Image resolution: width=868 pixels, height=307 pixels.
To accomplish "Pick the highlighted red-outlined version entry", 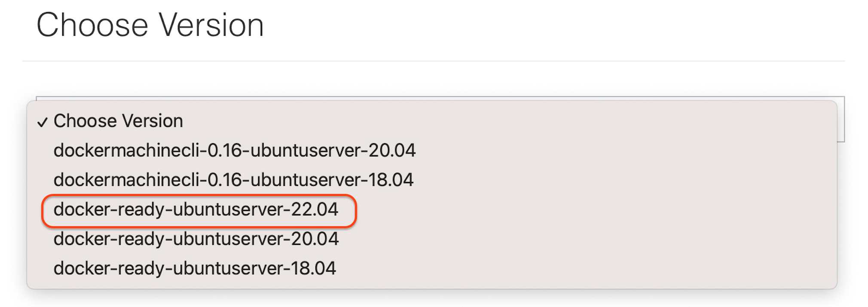I will tap(196, 210).
